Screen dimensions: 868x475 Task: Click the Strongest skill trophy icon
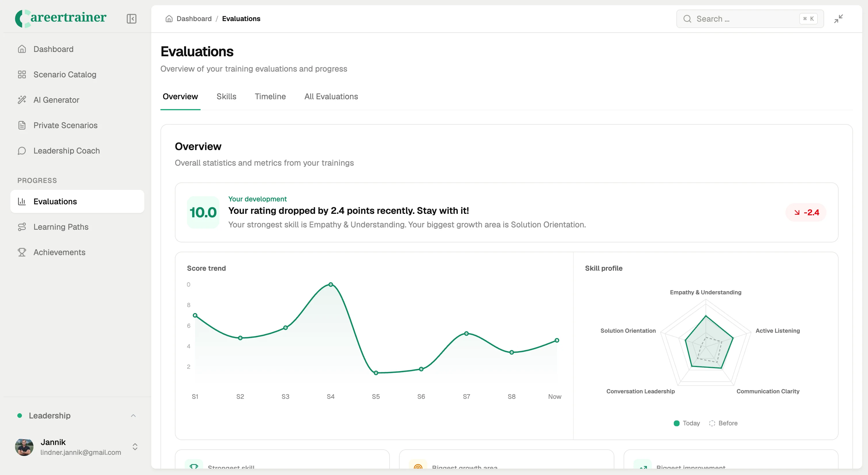click(194, 467)
